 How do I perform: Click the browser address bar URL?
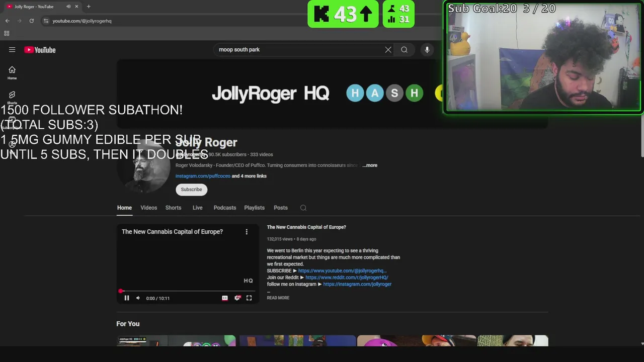82,21
